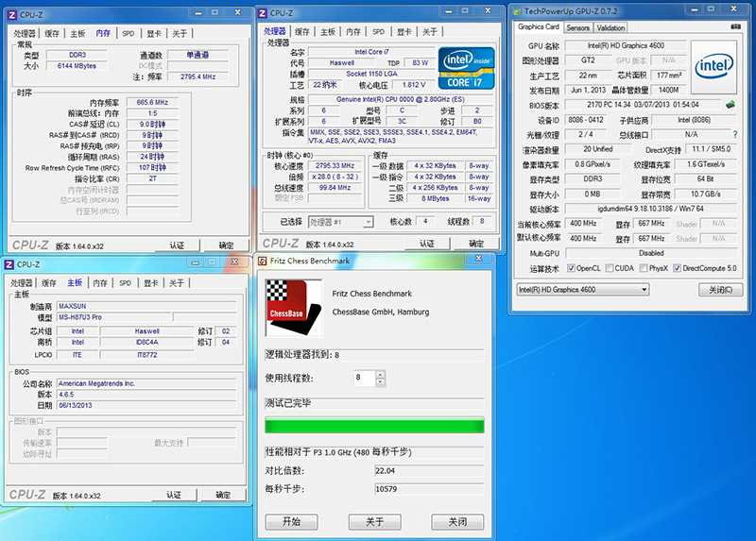Click 开始 to start the chess benchmark

(291, 522)
